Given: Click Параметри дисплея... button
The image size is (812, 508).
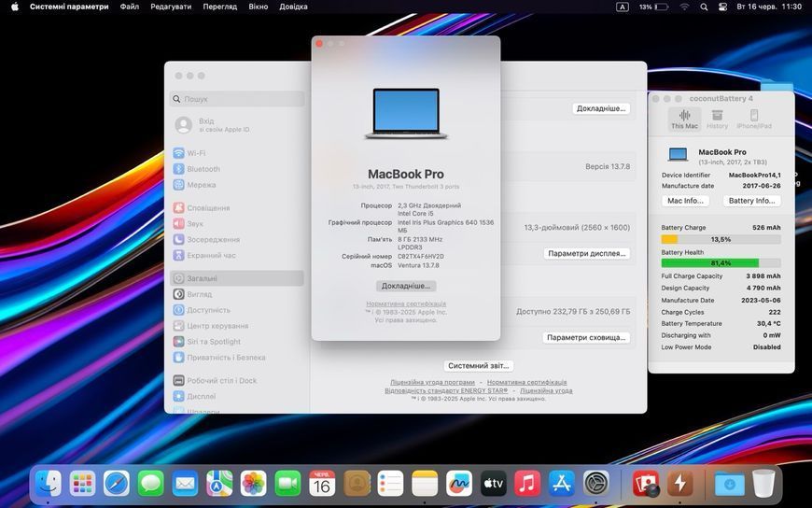Looking at the screenshot, I should pos(587,253).
